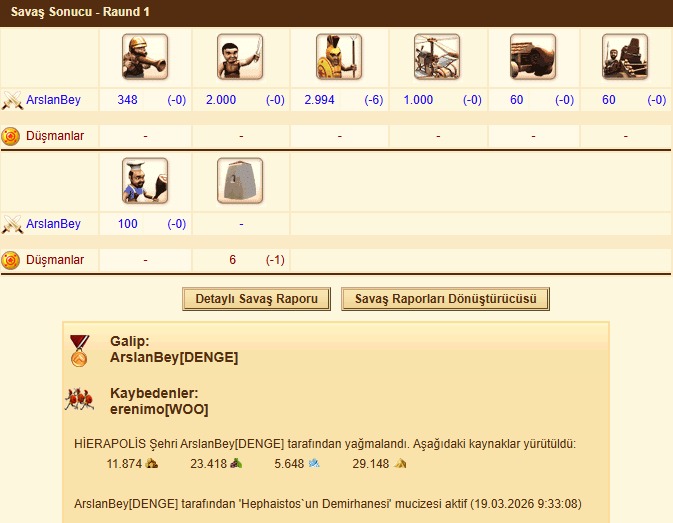This screenshot has width=673, height=523.
Task: Click enemy wall losses (-1)
Action: pos(275,260)
